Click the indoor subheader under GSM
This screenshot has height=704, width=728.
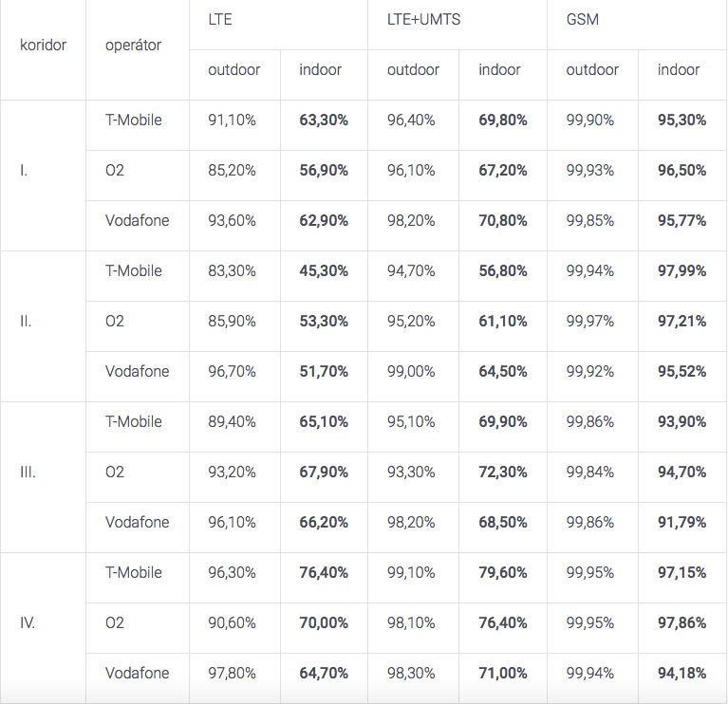[x=678, y=69]
